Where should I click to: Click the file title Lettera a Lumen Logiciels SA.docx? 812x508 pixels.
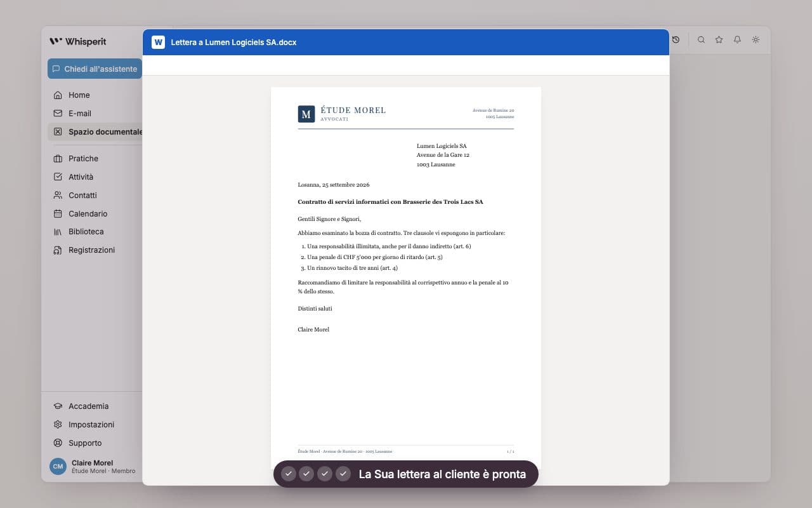(x=233, y=43)
